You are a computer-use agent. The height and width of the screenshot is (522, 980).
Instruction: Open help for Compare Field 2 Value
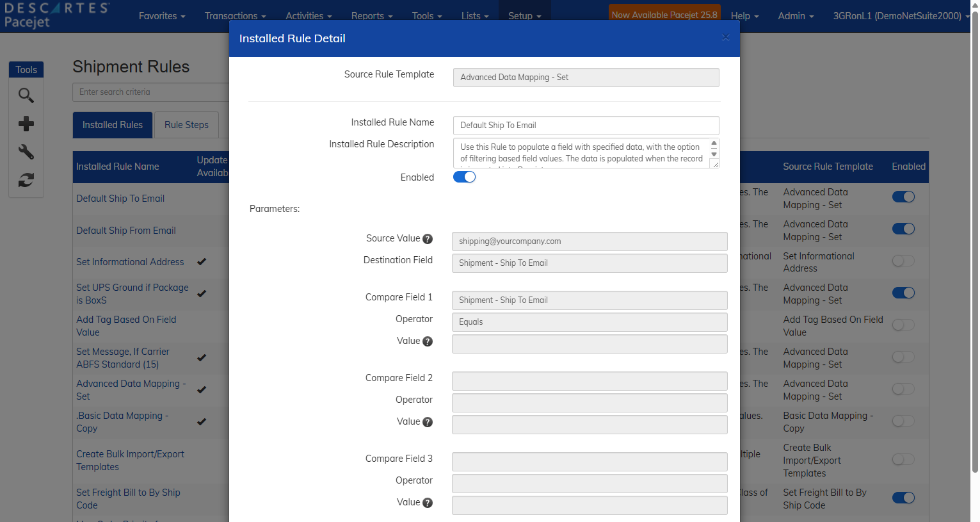pyautogui.click(x=428, y=421)
